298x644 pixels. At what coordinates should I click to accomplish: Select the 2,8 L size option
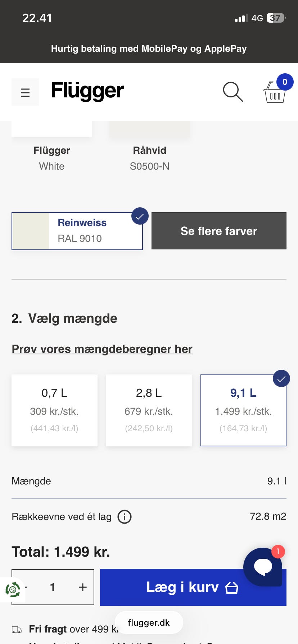(x=149, y=410)
